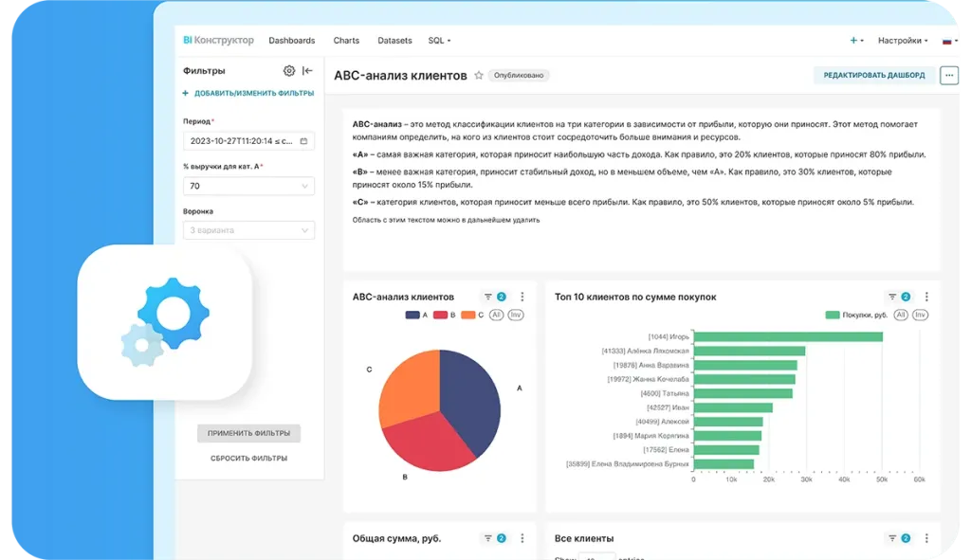Click the filter icon on Все клиенты table
Viewport: 971px width, 560px height.
(891, 538)
